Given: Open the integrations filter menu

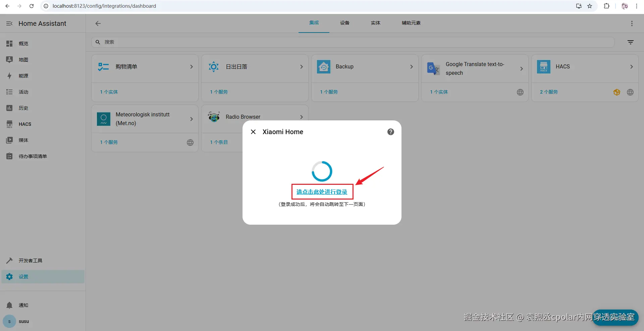Looking at the screenshot, I should point(631,42).
